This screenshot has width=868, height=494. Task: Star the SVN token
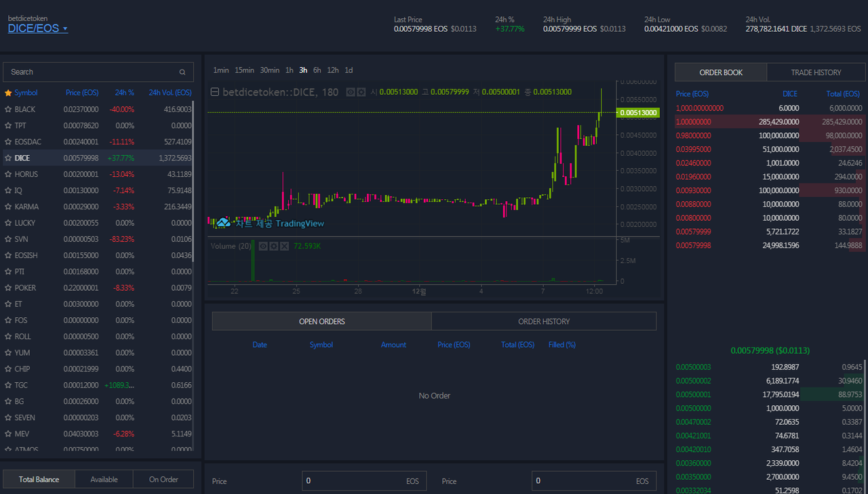8,239
